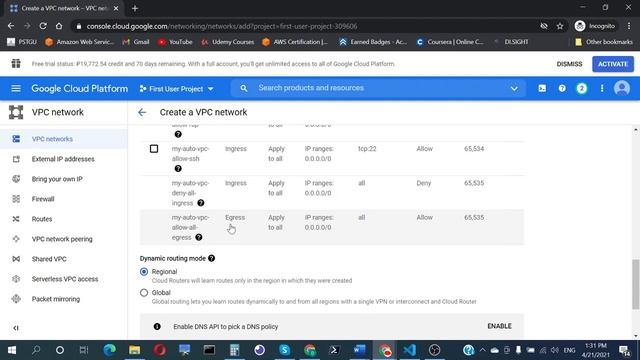Open Dynamic routing mode help icon

pos(211,258)
